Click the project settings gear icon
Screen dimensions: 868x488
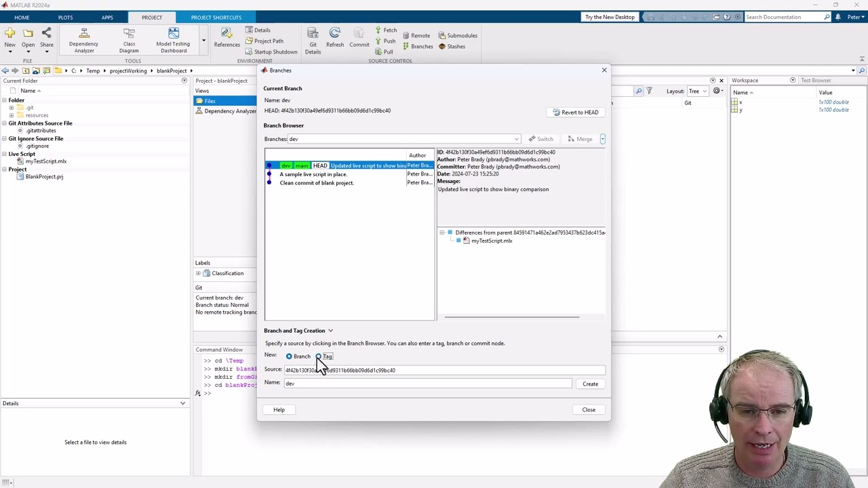click(717, 91)
